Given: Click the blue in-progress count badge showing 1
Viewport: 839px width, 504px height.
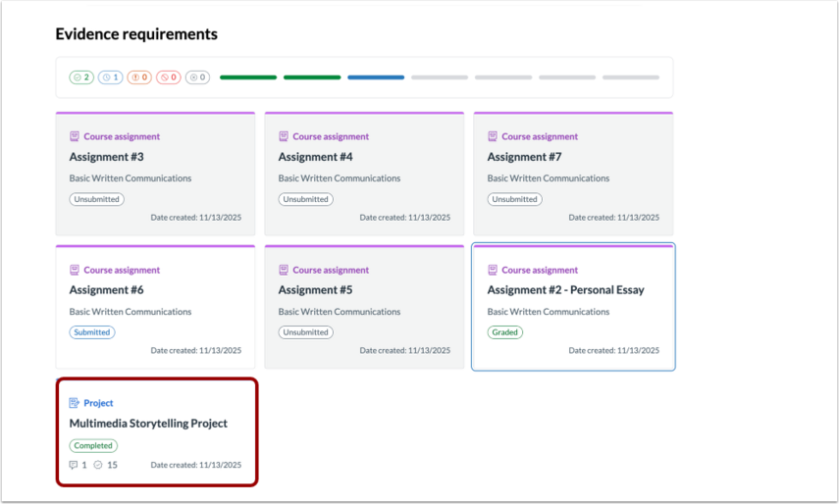Looking at the screenshot, I should [110, 77].
